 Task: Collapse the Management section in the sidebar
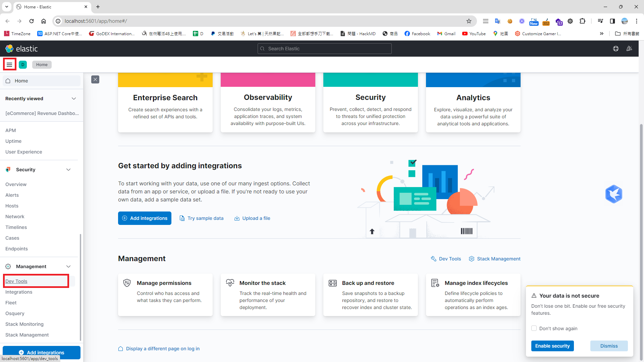point(68,266)
